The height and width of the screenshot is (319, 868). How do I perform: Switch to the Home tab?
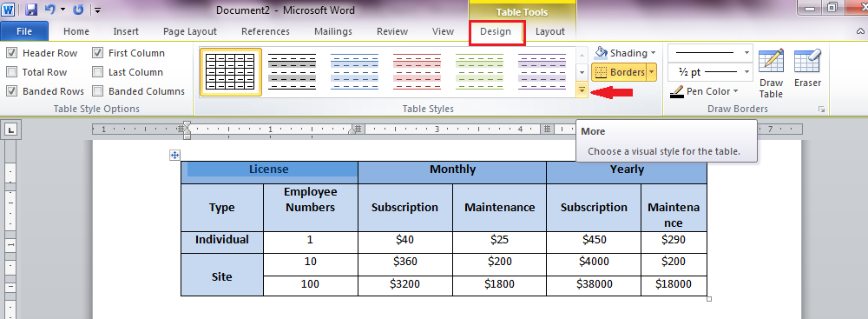[76, 31]
